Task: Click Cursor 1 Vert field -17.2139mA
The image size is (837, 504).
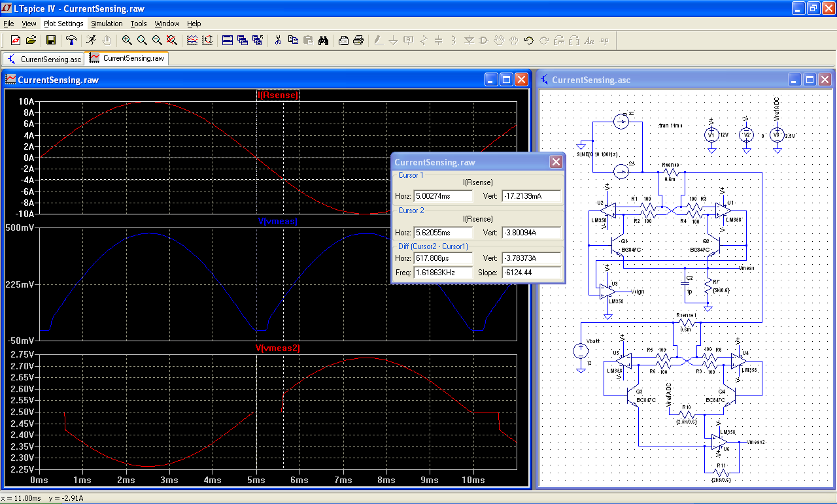Action: (x=532, y=196)
